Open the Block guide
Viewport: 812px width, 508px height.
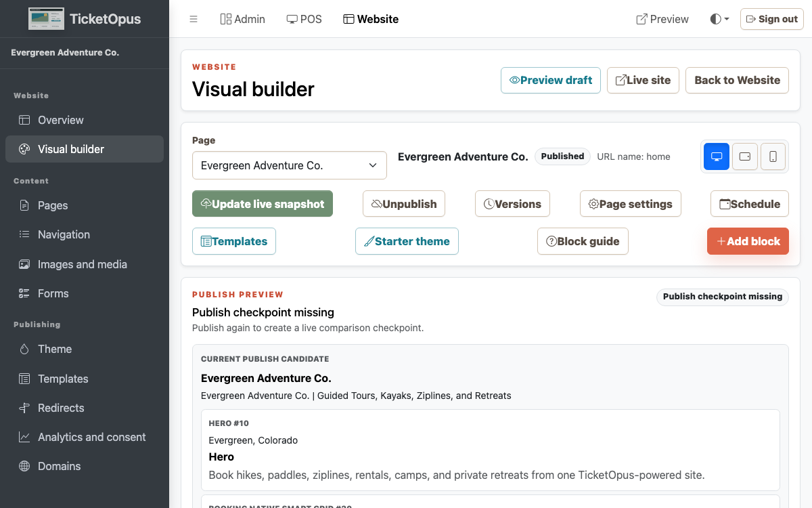coord(583,241)
